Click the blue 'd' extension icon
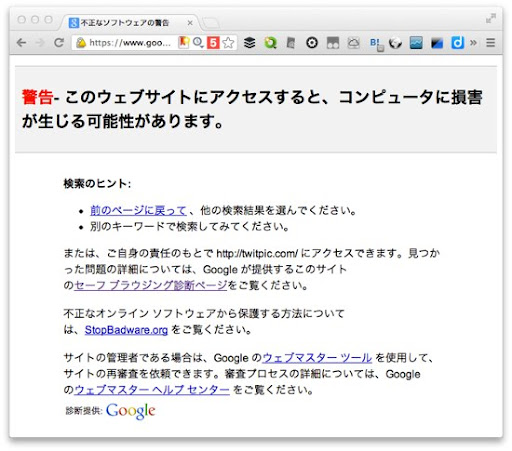The width and height of the screenshot is (512, 451). pos(458,43)
